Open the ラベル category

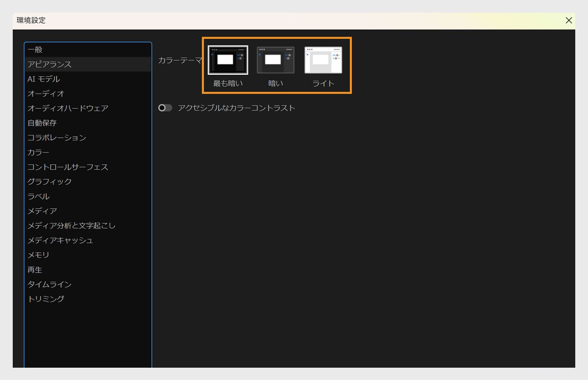[x=88, y=196]
